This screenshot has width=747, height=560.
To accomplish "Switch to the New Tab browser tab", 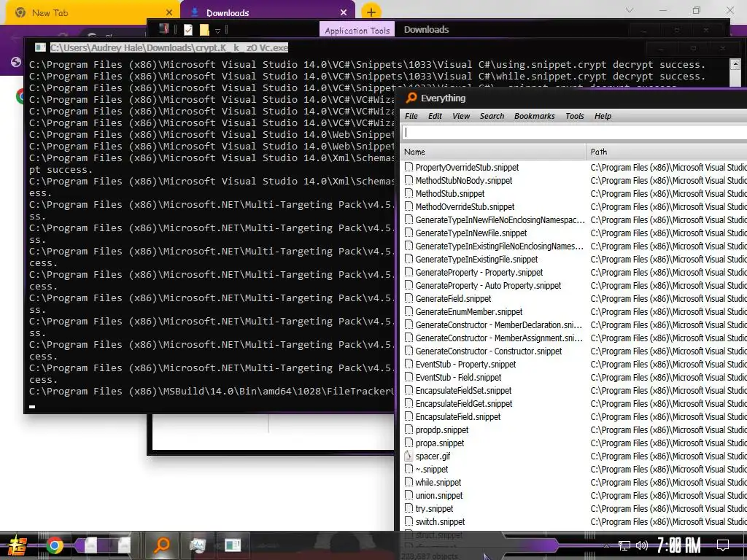I will tap(90, 13).
